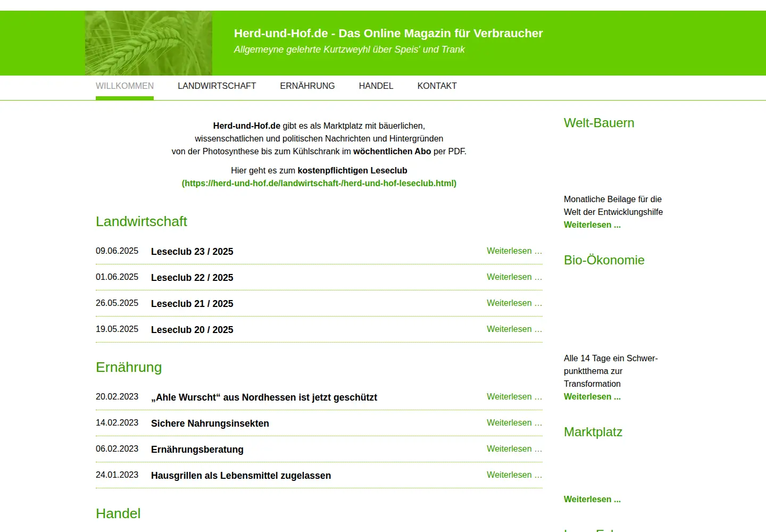The height and width of the screenshot is (532, 766).
Task: Go to the ERNÄHRUNG navigation item
Action: point(307,86)
